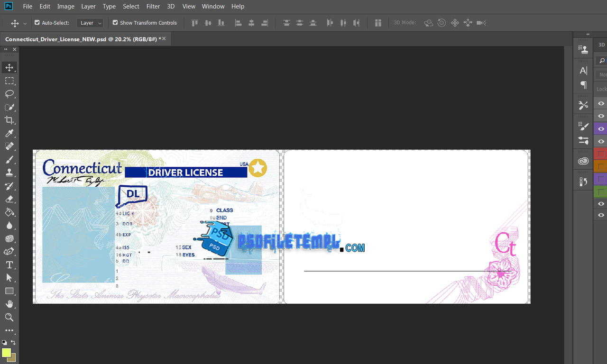Select the Rectangular Marquee tool

tap(9, 81)
